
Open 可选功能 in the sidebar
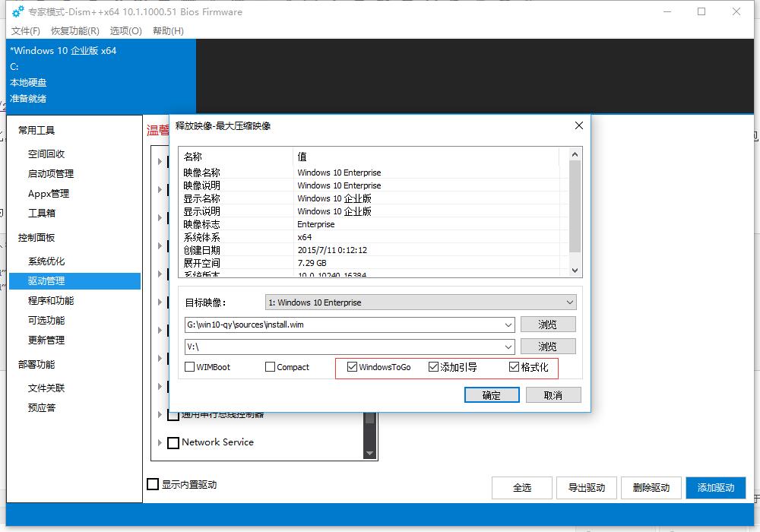pos(46,321)
